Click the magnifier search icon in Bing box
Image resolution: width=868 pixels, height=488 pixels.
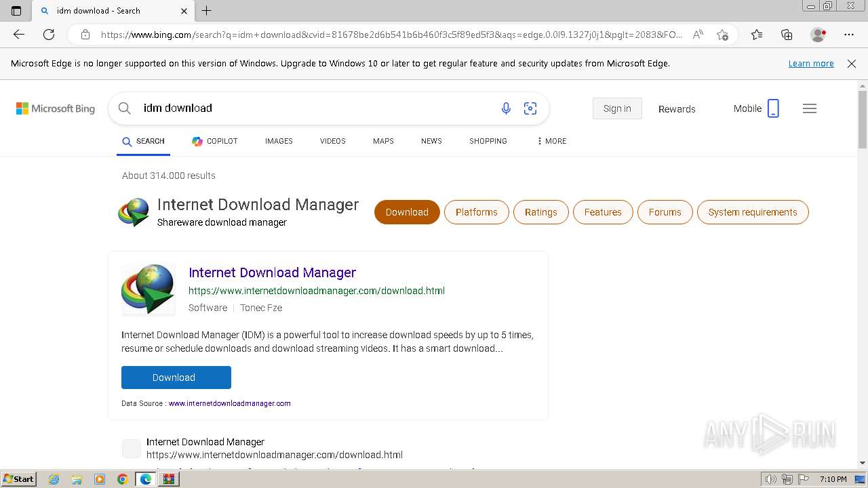(125, 108)
